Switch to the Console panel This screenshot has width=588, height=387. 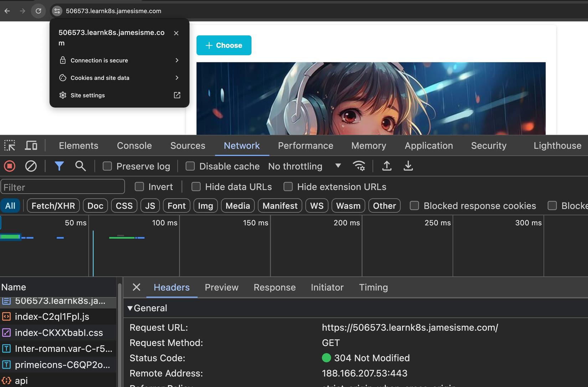(x=134, y=145)
